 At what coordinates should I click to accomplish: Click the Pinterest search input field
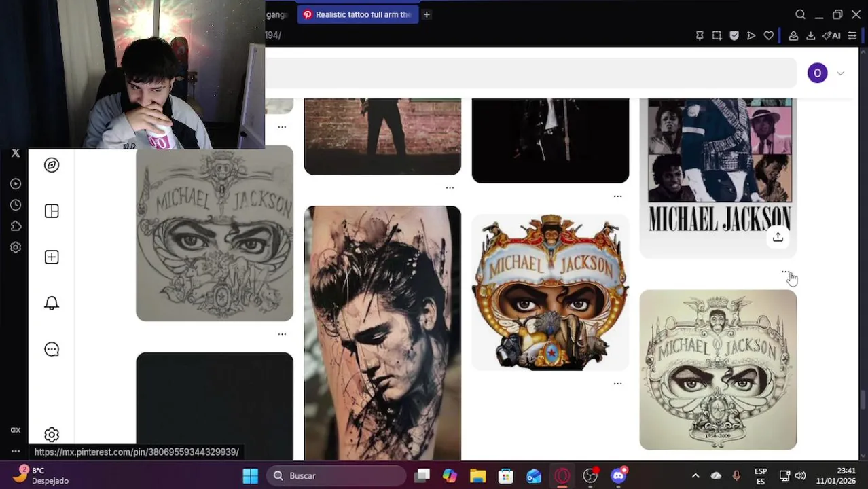pyautogui.click(x=530, y=73)
